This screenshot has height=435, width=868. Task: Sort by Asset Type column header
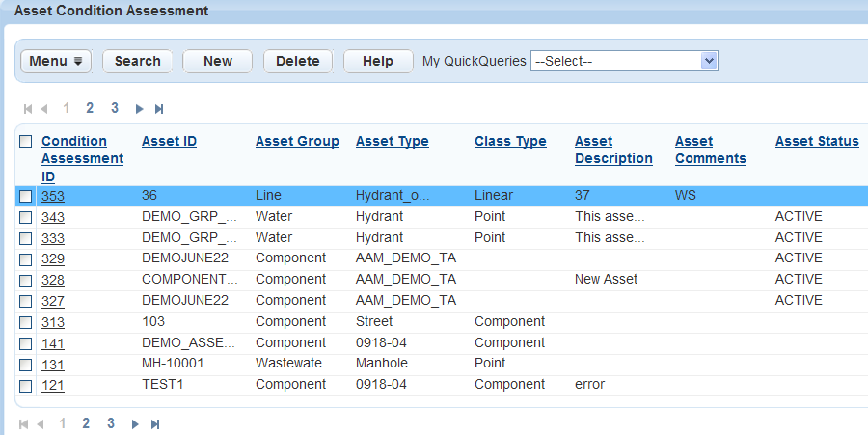(x=392, y=141)
